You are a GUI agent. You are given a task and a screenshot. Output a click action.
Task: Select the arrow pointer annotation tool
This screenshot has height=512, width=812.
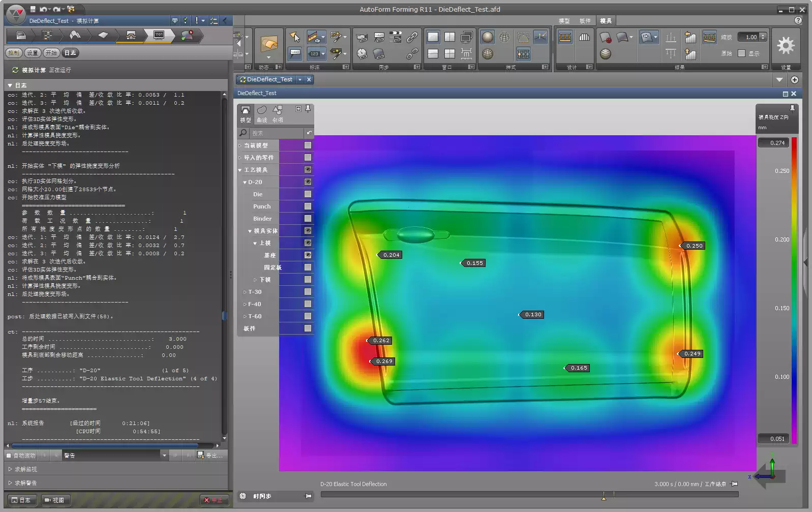pos(295,37)
